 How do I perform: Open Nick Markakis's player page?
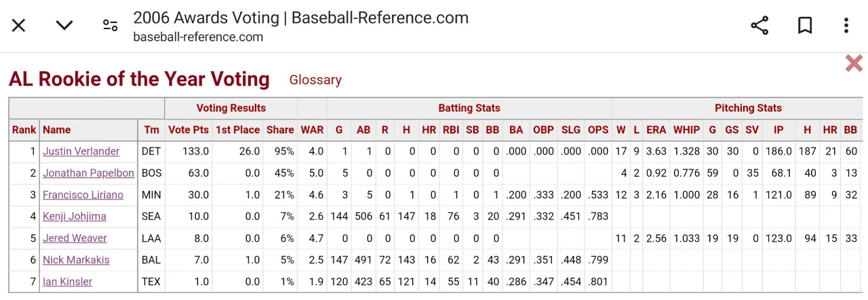tap(76, 260)
